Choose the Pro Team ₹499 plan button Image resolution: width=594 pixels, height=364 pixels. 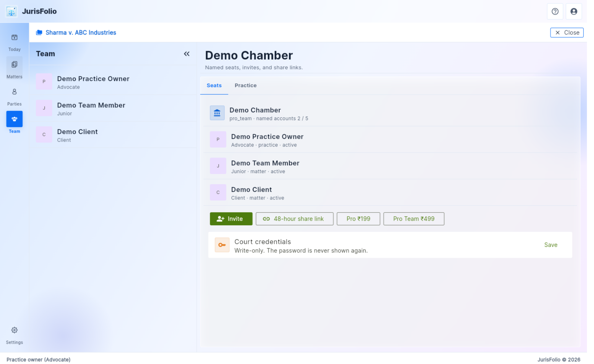point(414,219)
